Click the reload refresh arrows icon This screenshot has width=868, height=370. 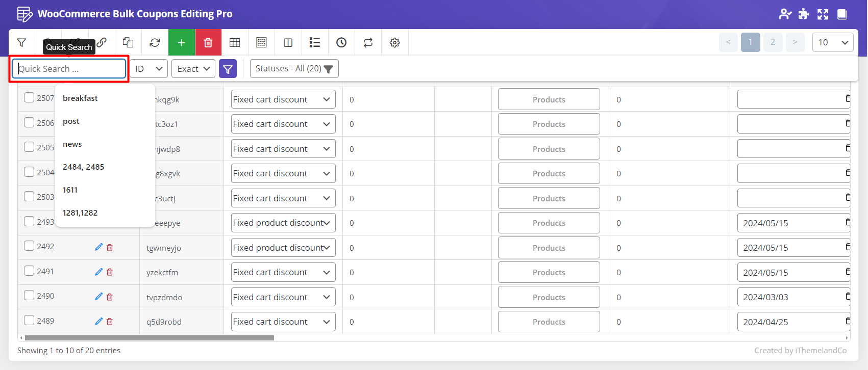point(155,43)
